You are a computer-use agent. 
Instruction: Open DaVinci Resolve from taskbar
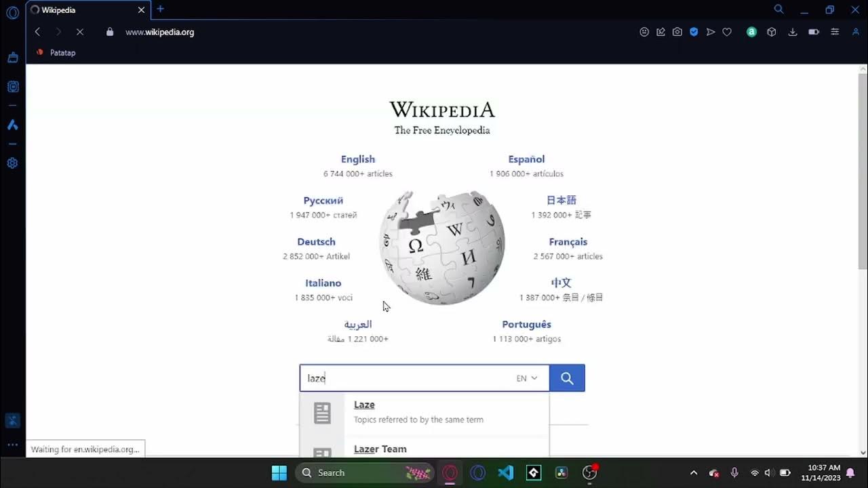pyautogui.click(x=561, y=472)
